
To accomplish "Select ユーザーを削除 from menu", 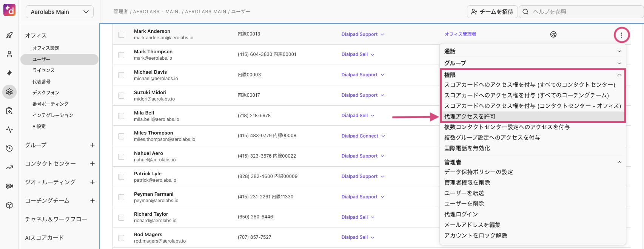I will pos(464,204).
